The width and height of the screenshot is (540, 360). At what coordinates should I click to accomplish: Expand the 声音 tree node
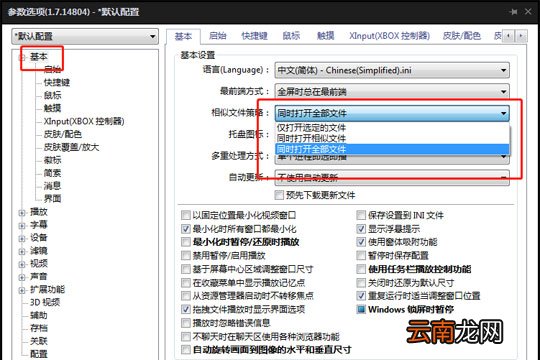coord(22,277)
